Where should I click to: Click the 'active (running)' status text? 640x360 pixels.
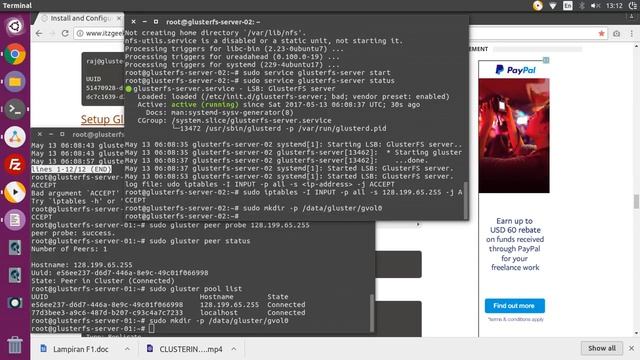click(204, 104)
